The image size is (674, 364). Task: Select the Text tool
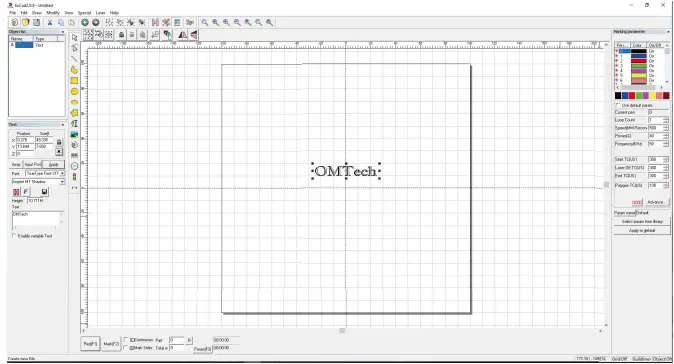coord(74,123)
